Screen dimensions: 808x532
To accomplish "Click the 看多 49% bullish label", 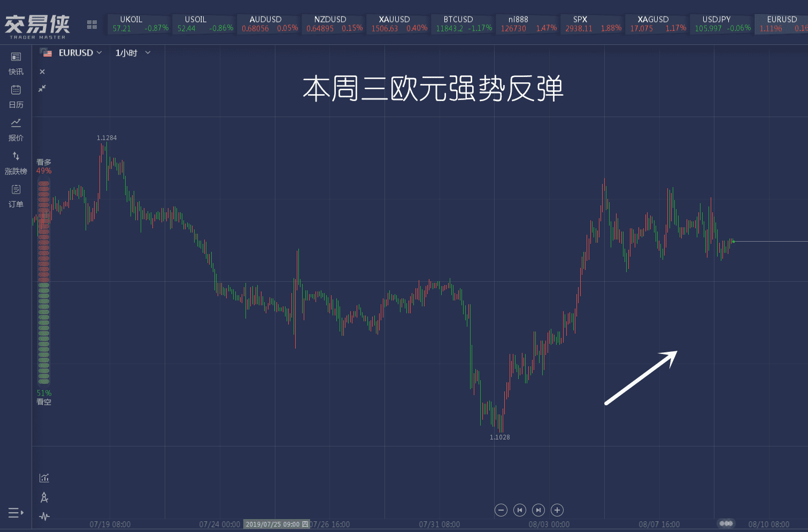I will click(x=44, y=166).
